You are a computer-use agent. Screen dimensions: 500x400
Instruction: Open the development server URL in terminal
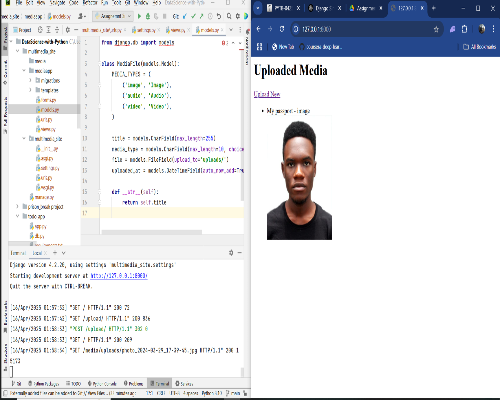pos(119,276)
